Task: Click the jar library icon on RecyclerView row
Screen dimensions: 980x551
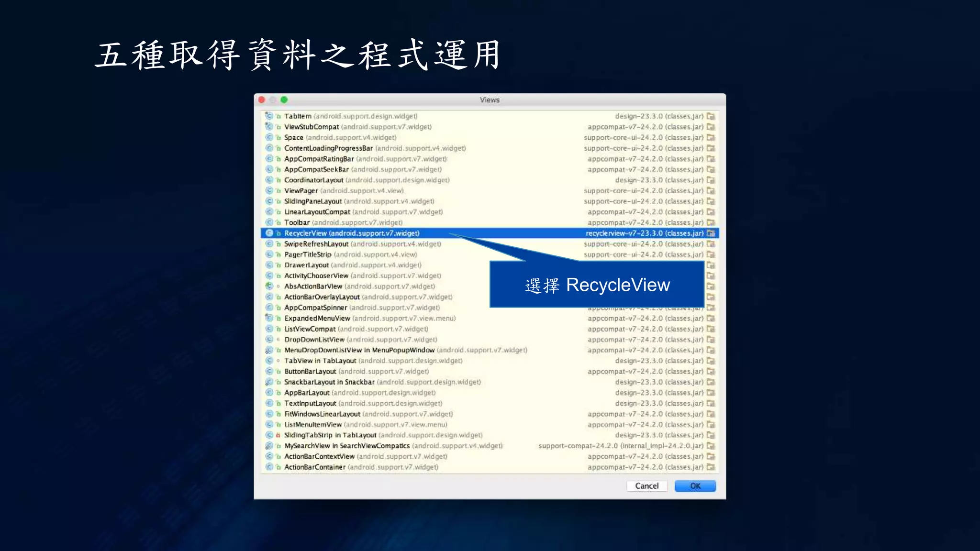Action: click(711, 233)
